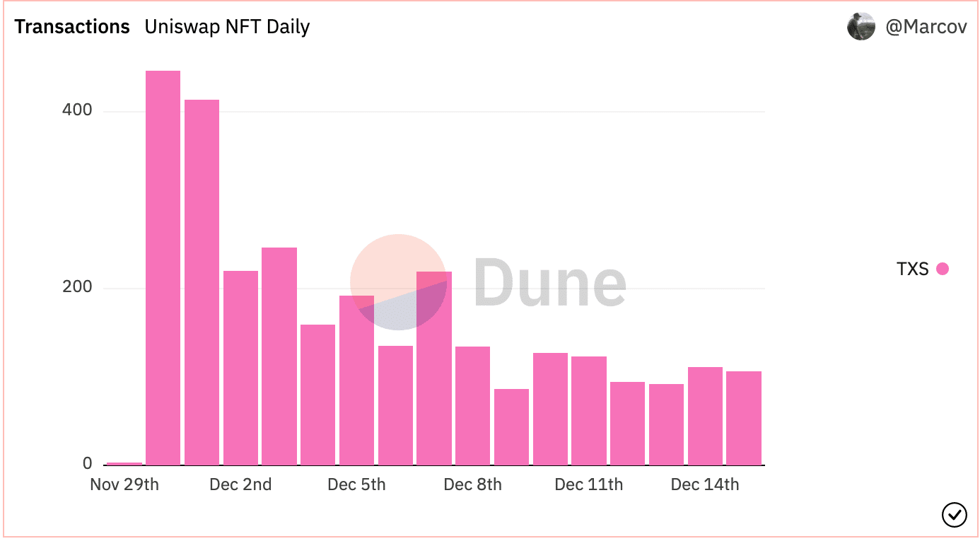Click the last bar on the right

744,418
